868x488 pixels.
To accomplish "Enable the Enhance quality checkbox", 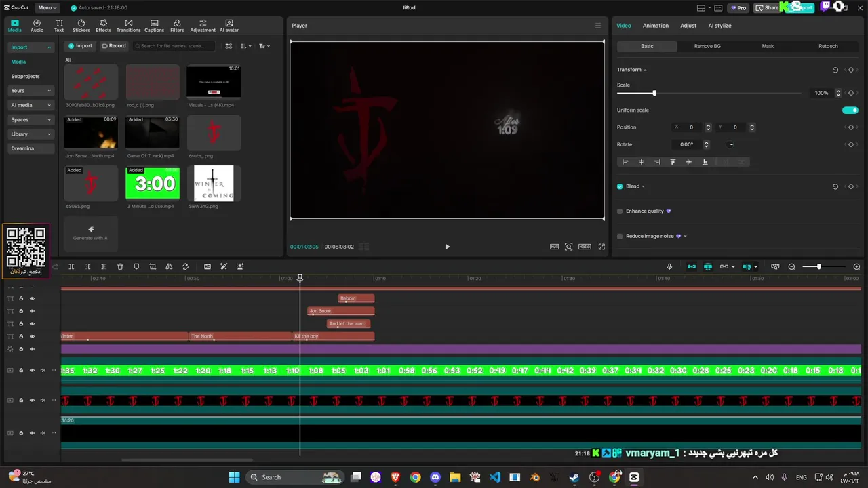I will pos(620,211).
